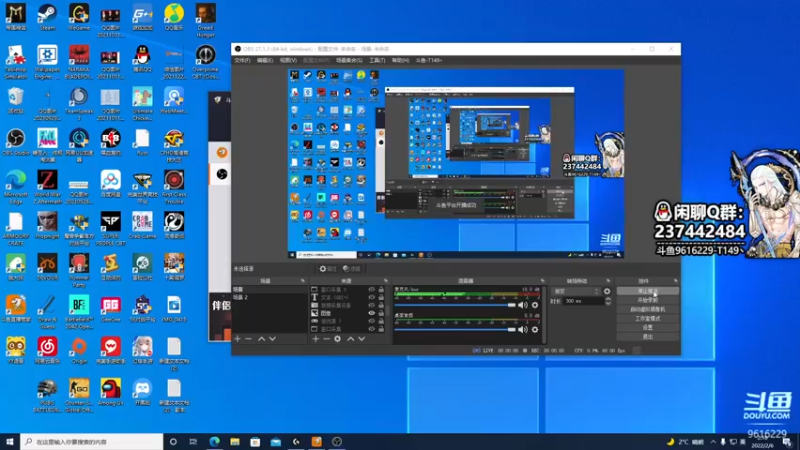800x450 pixels.
Task: Hide the image source in OBS sources
Action: 371,313
